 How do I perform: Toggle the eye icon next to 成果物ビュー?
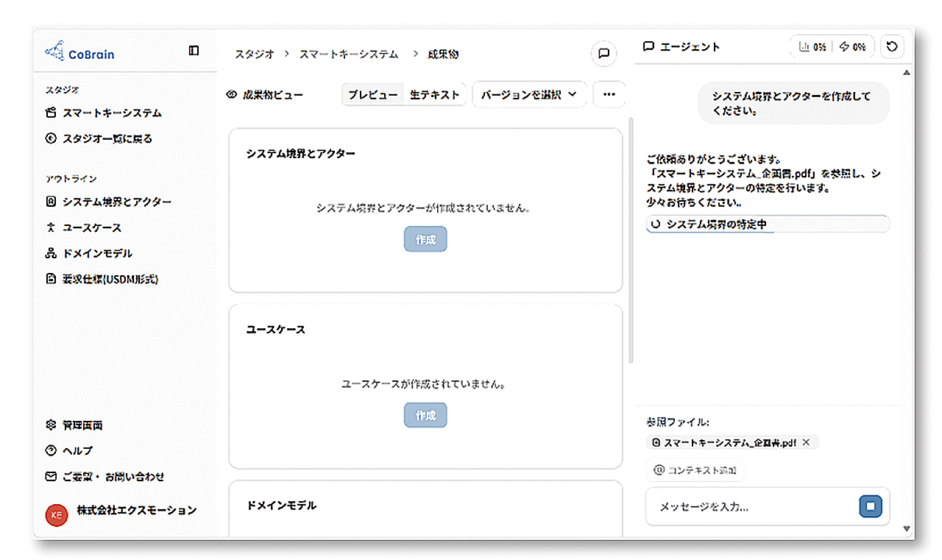point(232,94)
